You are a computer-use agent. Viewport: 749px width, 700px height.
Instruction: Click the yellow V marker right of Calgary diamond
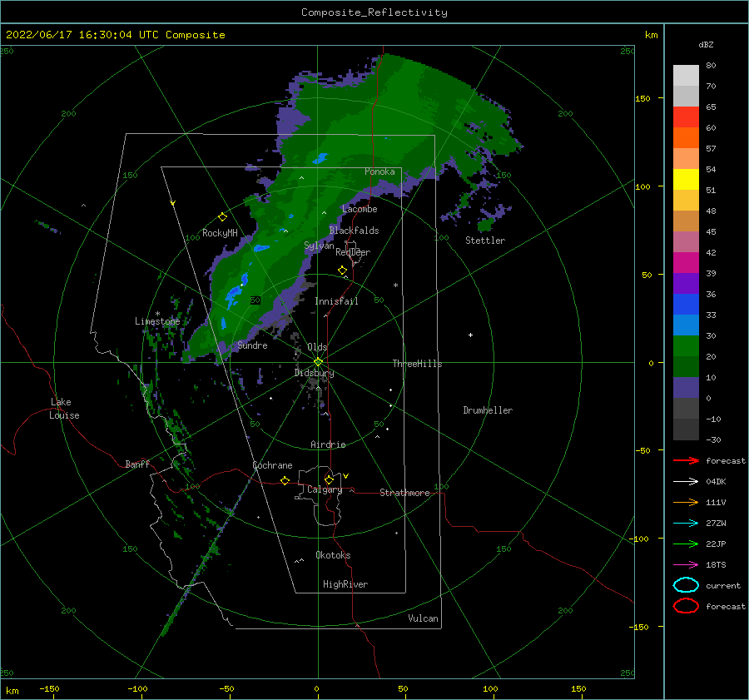346,476
